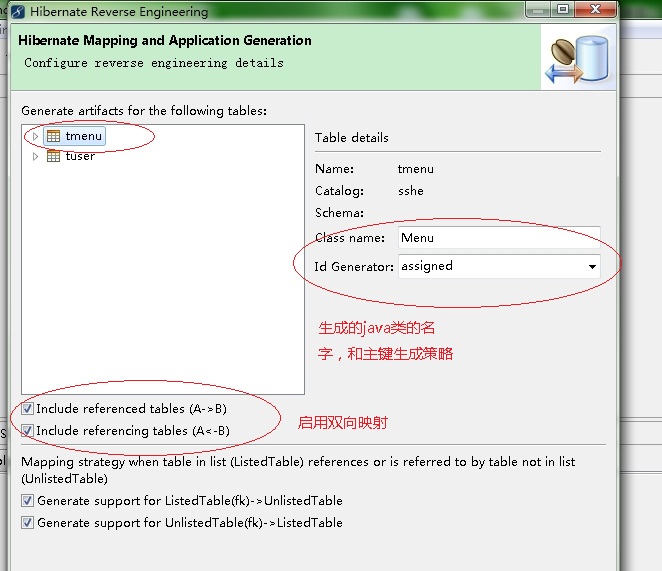The image size is (662, 571).
Task: Click the coffee bean database wizard image
Action: click(578, 59)
